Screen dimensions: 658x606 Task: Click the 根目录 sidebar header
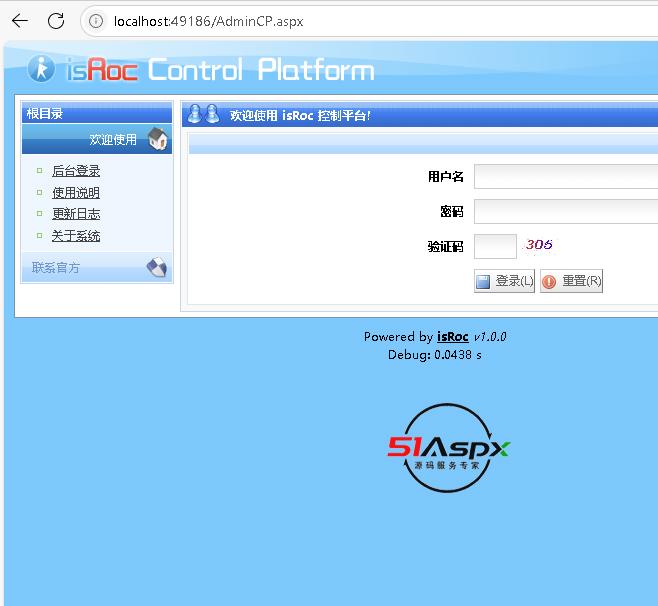coord(97,113)
